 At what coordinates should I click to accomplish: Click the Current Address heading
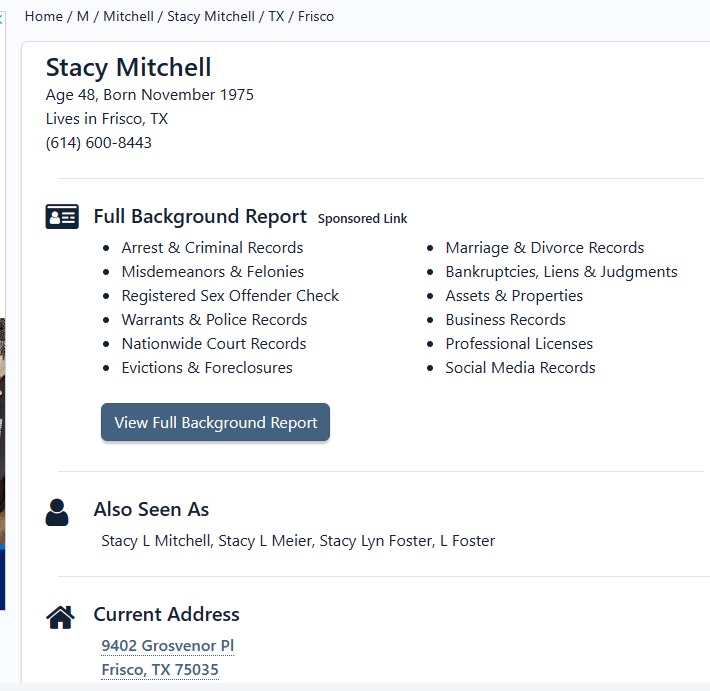[166, 614]
